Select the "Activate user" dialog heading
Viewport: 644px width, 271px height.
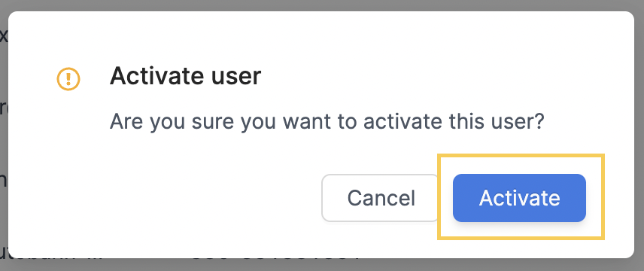coord(185,76)
